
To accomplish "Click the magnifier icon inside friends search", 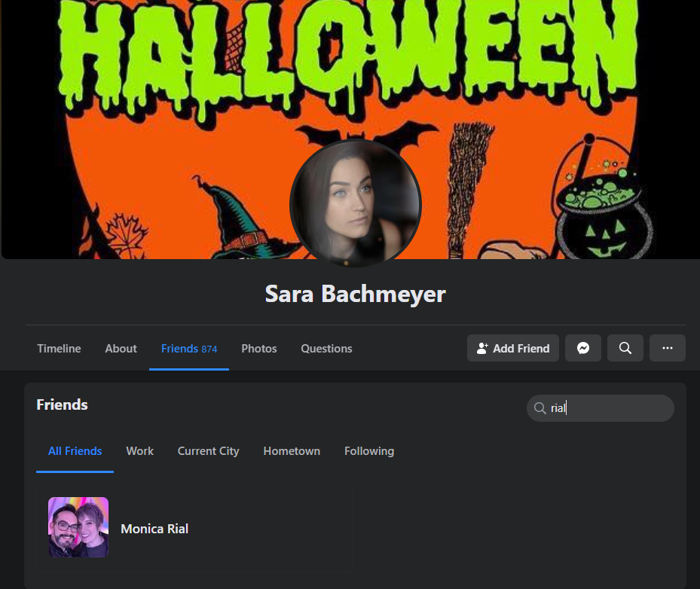I will point(540,408).
